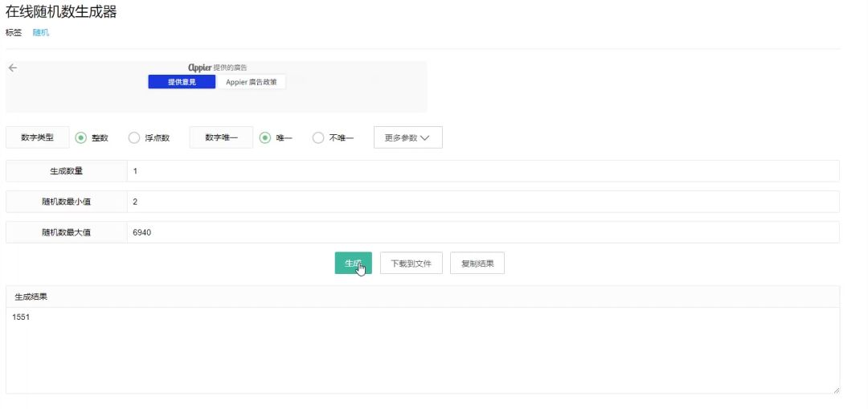
Task: Click the 数字类型 label box
Action: pyautogui.click(x=38, y=137)
